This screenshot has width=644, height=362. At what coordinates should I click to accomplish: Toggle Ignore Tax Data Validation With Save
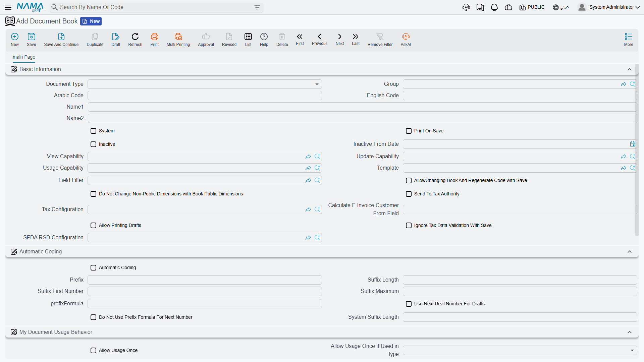[409, 226]
